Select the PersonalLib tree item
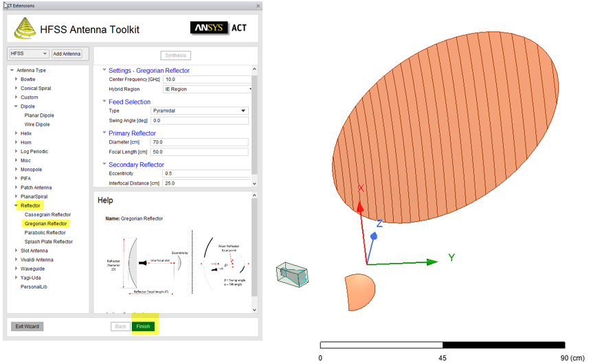This screenshot has height=364, width=591. tap(34, 287)
